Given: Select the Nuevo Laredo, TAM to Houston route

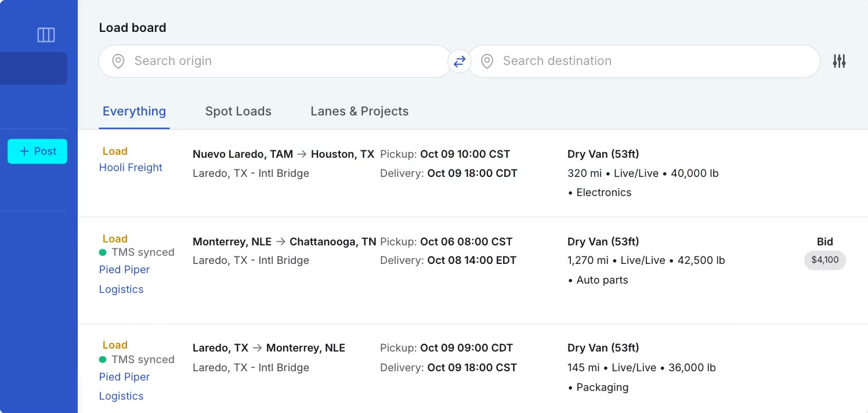Looking at the screenshot, I should point(283,154).
